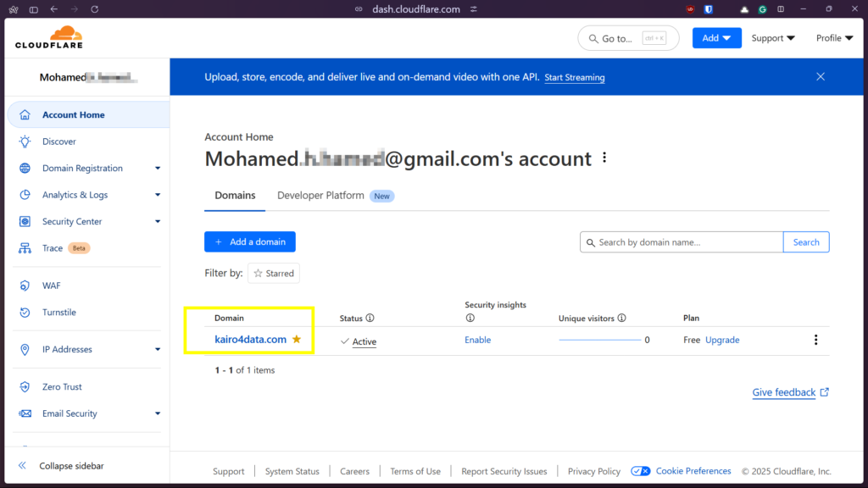The image size is (868, 488).
Task: Click the unique visitors sparkline graph
Action: [x=599, y=340]
